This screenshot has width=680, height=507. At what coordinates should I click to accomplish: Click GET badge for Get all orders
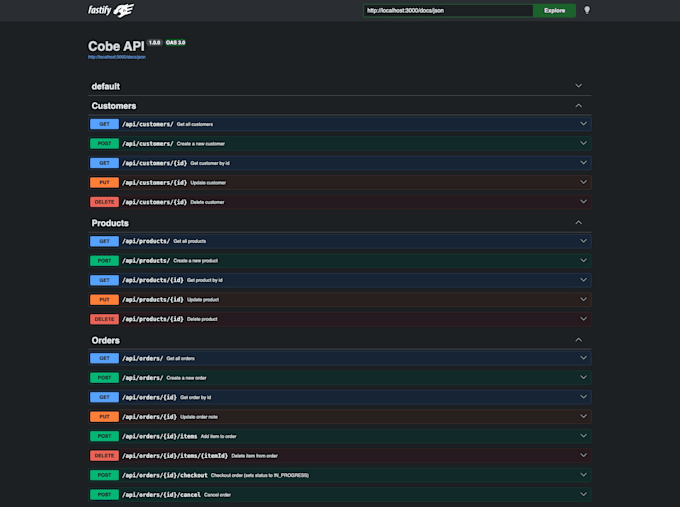[x=104, y=358]
